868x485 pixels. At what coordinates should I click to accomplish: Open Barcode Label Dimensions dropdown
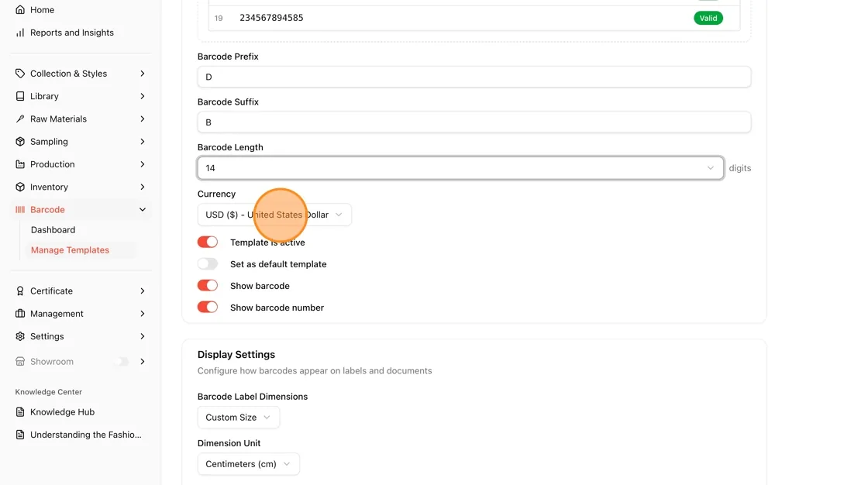tap(238, 418)
